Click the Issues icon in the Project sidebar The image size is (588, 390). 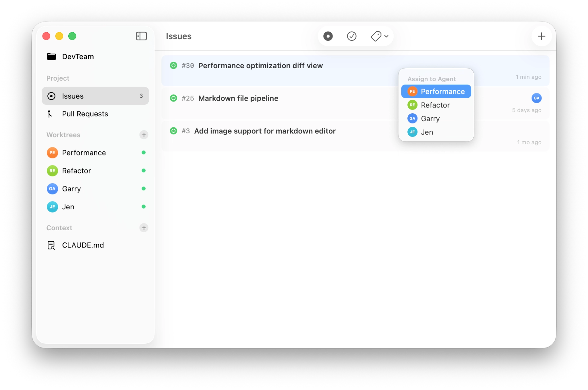click(x=52, y=96)
